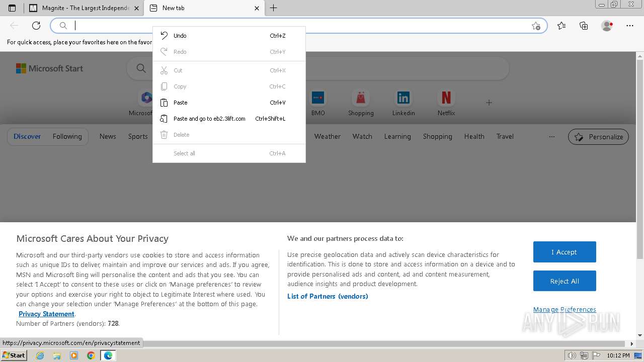644x362 pixels.
Task: Click the Reject All button
Action: (x=565, y=281)
